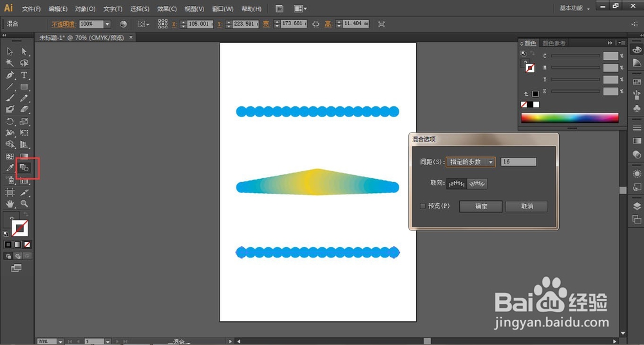
Task: Select the Shape Builder tool
Action: (10, 144)
